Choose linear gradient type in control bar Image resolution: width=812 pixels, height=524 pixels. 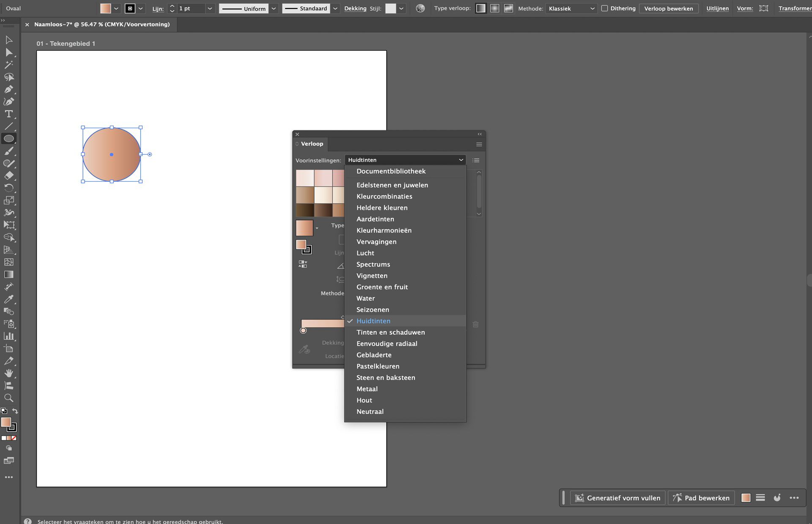481,8
